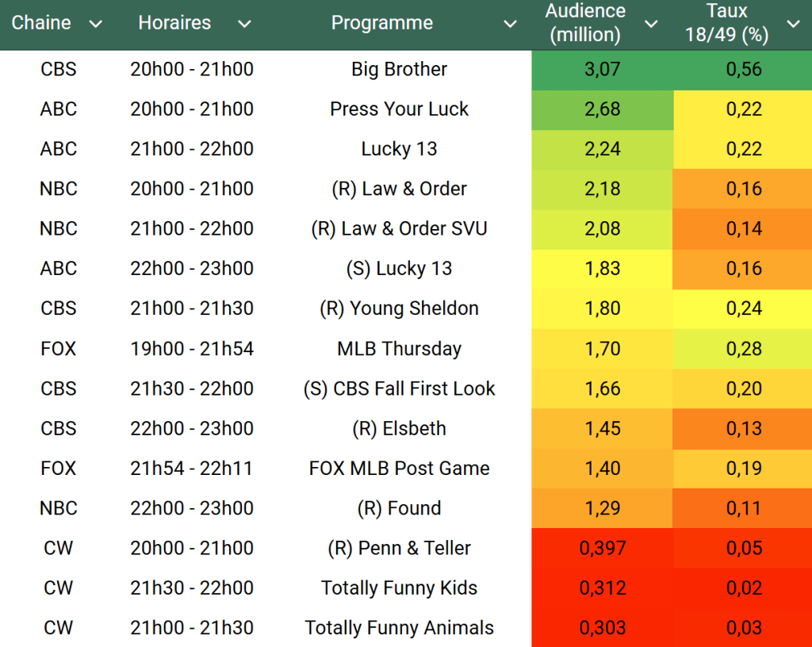The width and height of the screenshot is (812, 647).
Task: Select the Chaine header label
Action: [41, 23]
